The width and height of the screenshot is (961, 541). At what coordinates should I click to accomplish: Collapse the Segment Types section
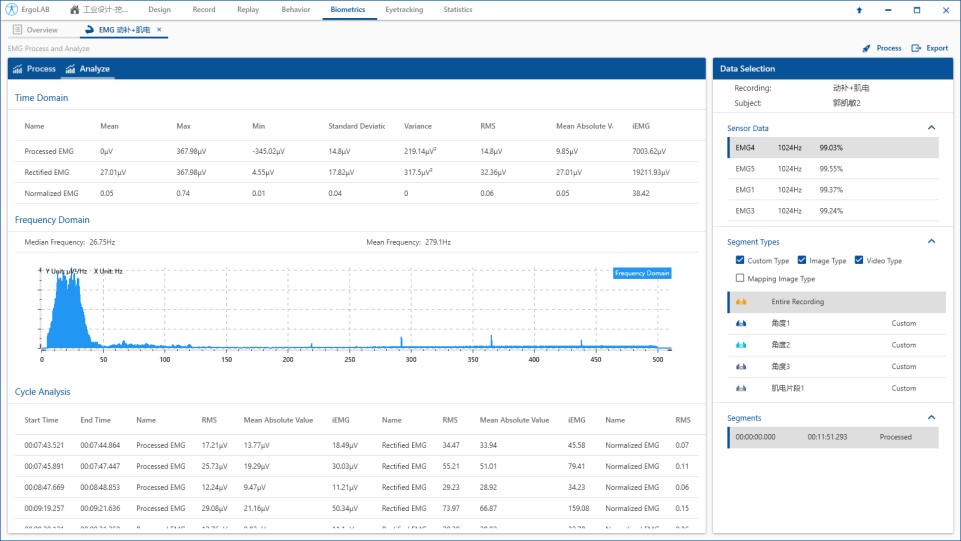tap(931, 241)
